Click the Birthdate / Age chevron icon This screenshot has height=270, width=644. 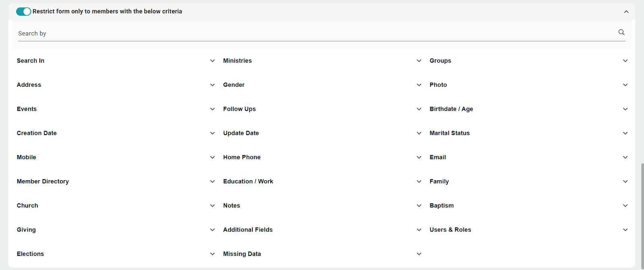pos(625,109)
